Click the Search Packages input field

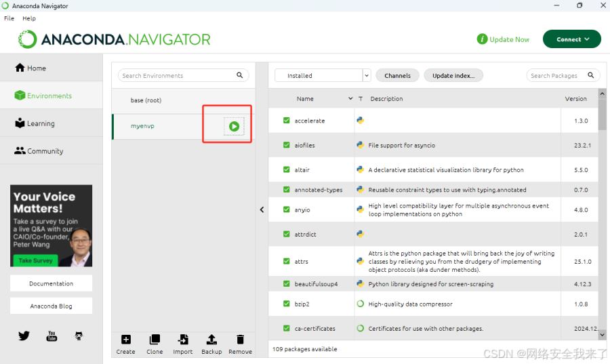563,75
